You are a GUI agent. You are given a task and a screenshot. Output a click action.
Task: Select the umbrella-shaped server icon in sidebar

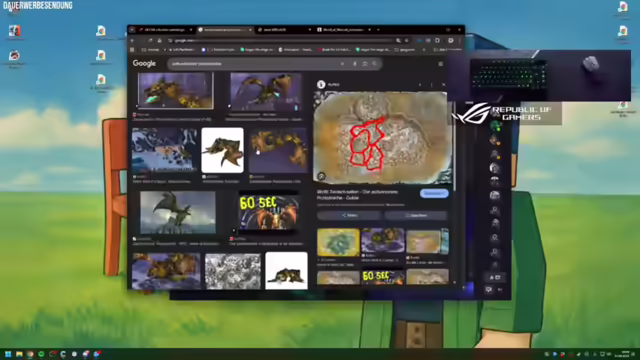coord(495,181)
